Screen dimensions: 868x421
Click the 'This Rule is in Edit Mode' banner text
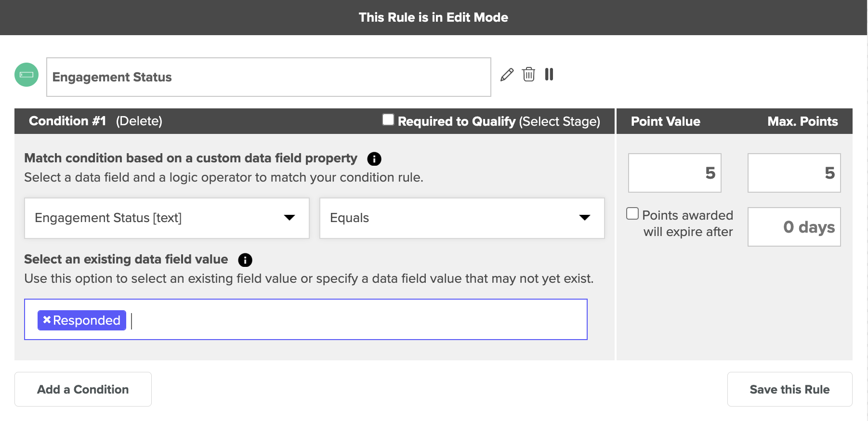pyautogui.click(x=434, y=17)
